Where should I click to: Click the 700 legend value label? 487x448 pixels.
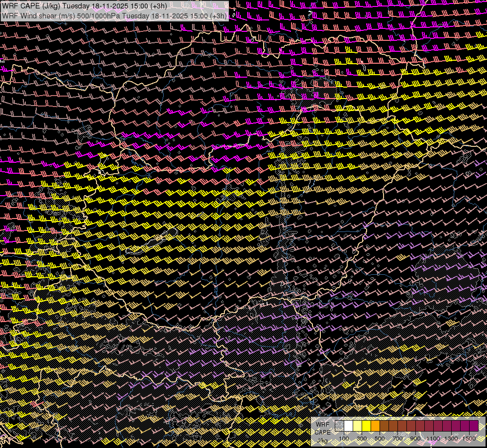397,439
